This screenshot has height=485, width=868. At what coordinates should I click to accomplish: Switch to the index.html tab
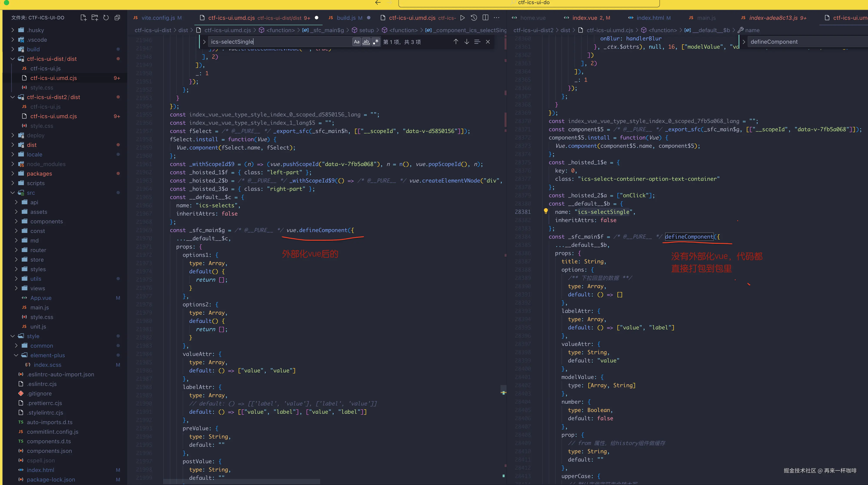(650, 18)
